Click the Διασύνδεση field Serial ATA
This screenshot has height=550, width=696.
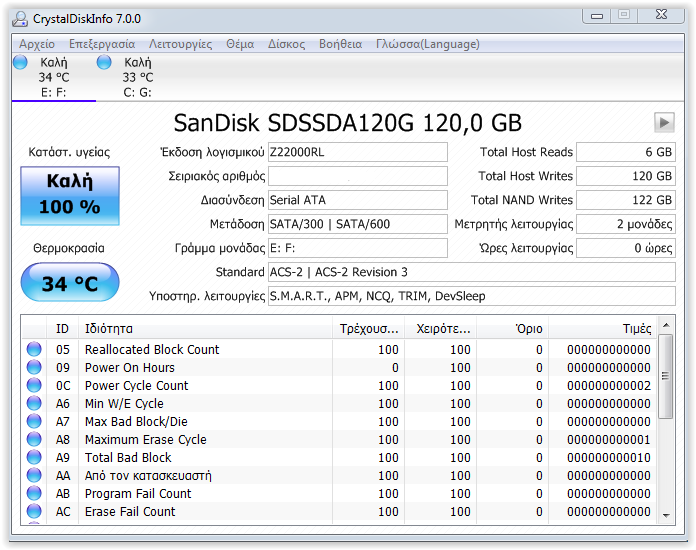coord(357,200)
